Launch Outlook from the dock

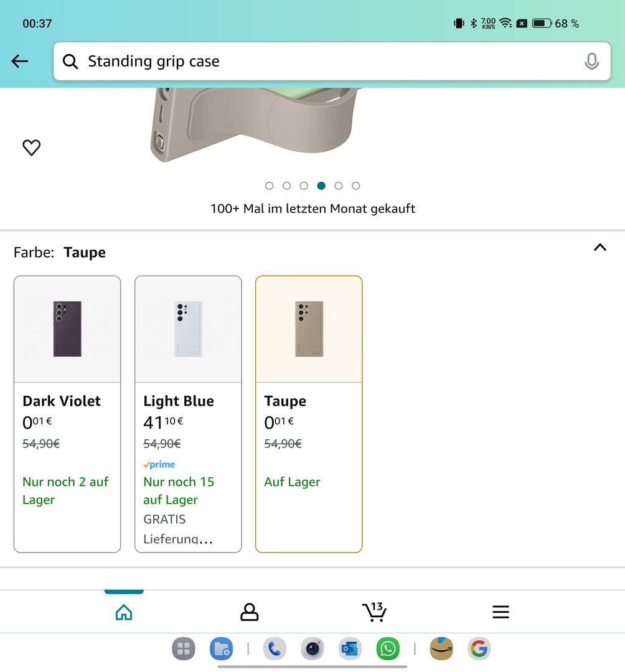point(350,649)
